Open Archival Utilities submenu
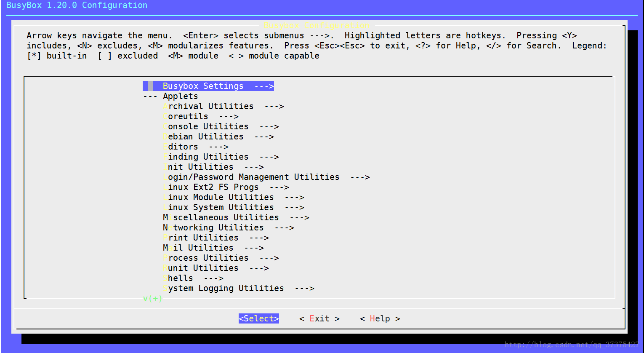The height and width of the screenshot is (353, 644). coord(224,106)
